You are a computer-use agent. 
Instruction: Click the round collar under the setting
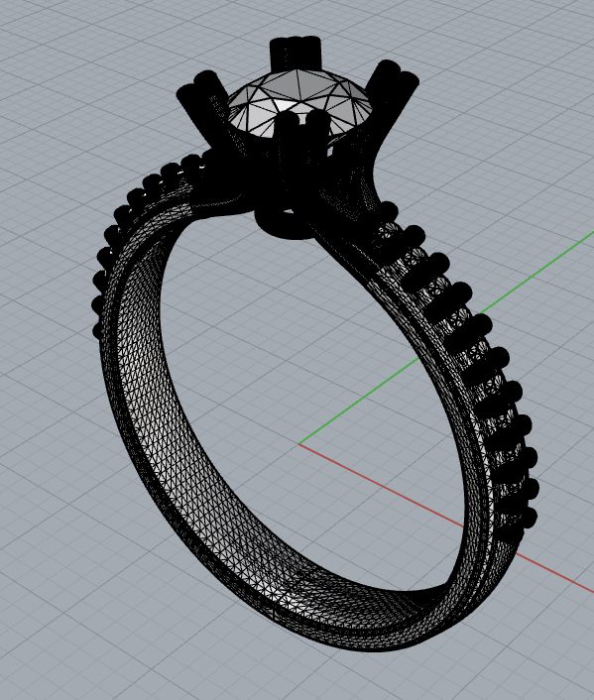283,223
